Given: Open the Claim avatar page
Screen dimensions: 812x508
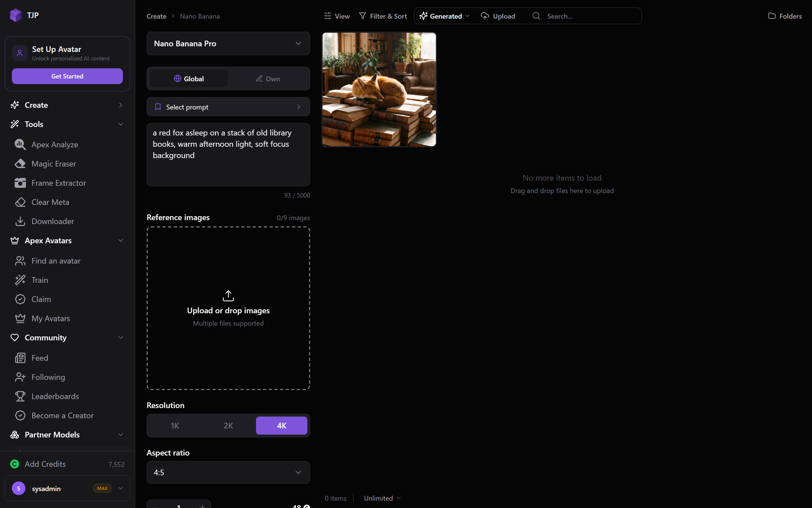Looking at the screenshot, I should pos(41,299).
